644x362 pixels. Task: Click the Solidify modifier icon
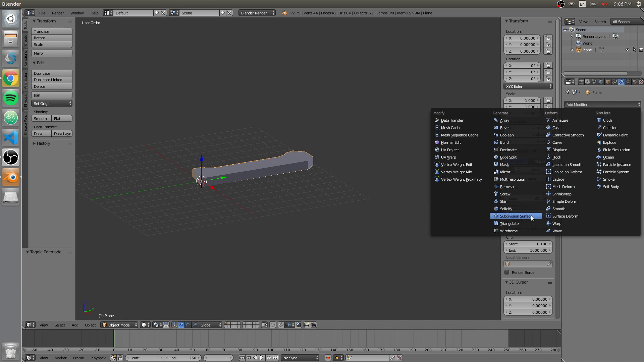tap(496, 208)
